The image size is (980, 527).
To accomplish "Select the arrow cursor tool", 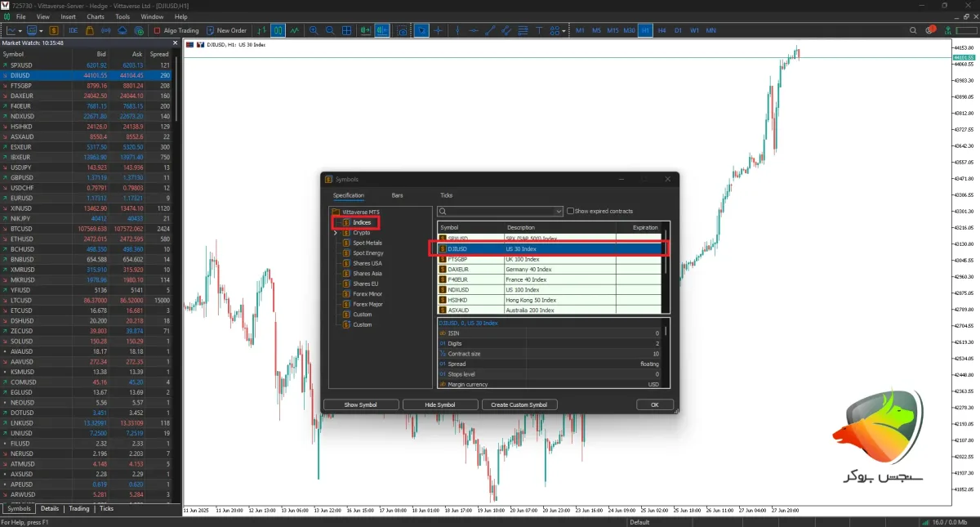I will (x=421, y=30).
